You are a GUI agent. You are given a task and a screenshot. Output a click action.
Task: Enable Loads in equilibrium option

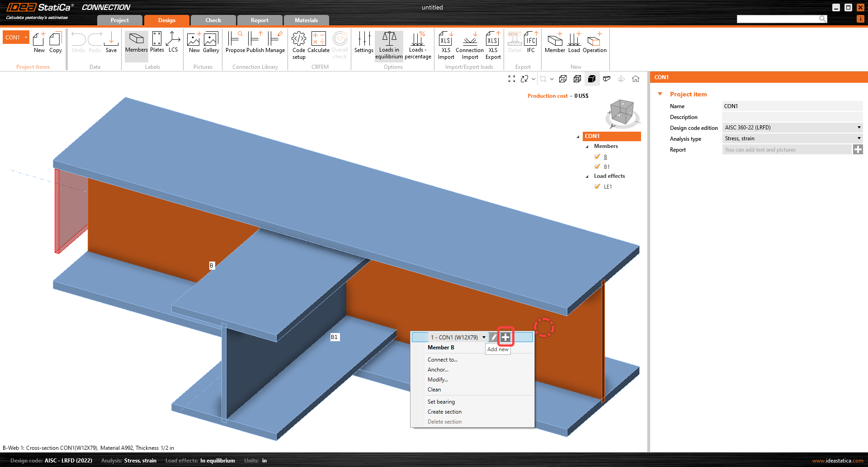(x=389, y=44)
